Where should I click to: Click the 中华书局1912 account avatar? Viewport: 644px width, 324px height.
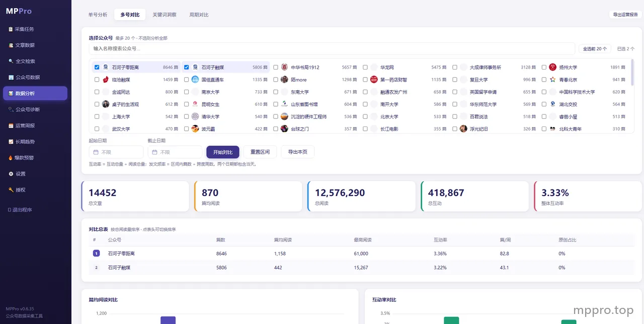[x=285, y=67]
